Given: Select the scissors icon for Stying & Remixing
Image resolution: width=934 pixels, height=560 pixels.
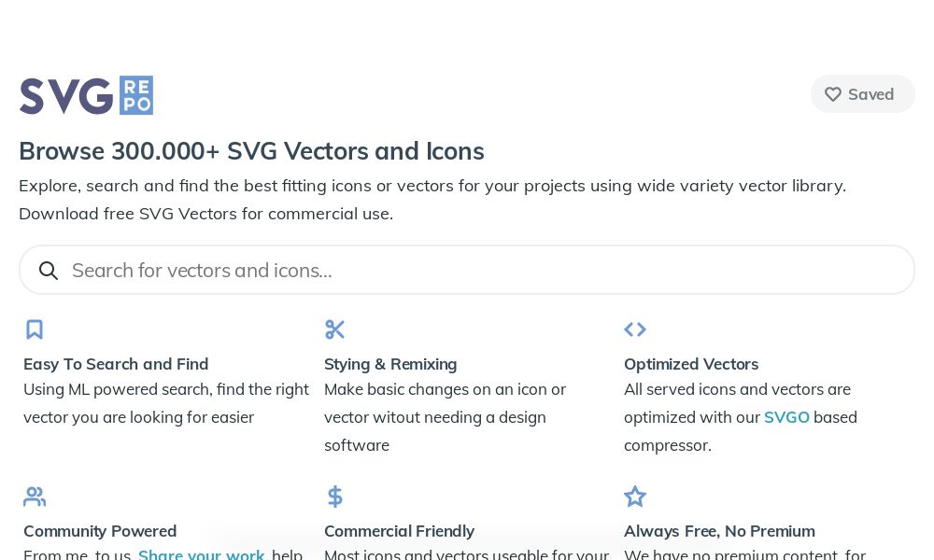Looking at the screenshot, I should 335,329.
